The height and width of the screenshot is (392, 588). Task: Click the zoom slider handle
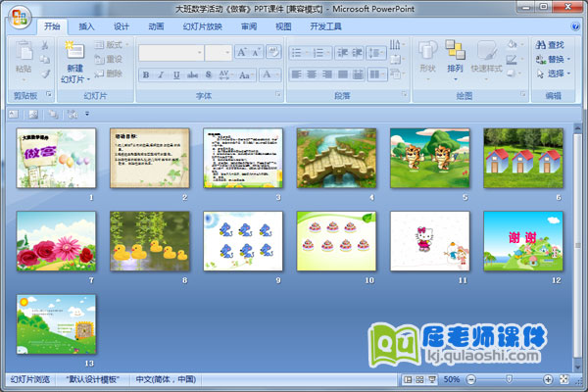tap(510, 379)
